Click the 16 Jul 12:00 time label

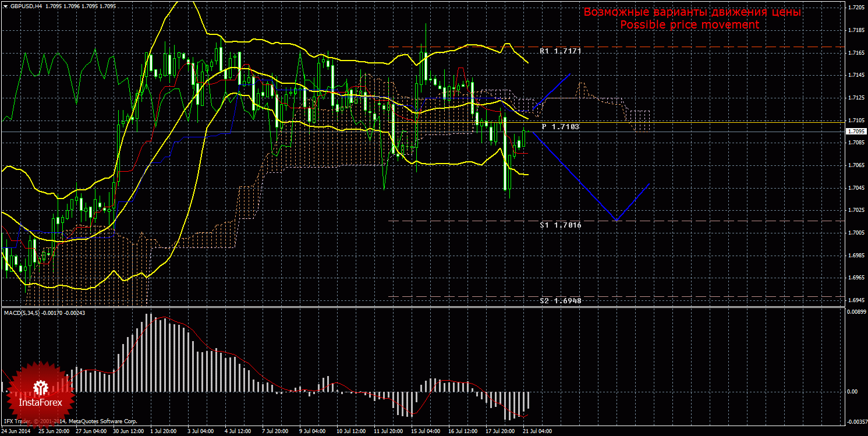(x=463, y=432)
